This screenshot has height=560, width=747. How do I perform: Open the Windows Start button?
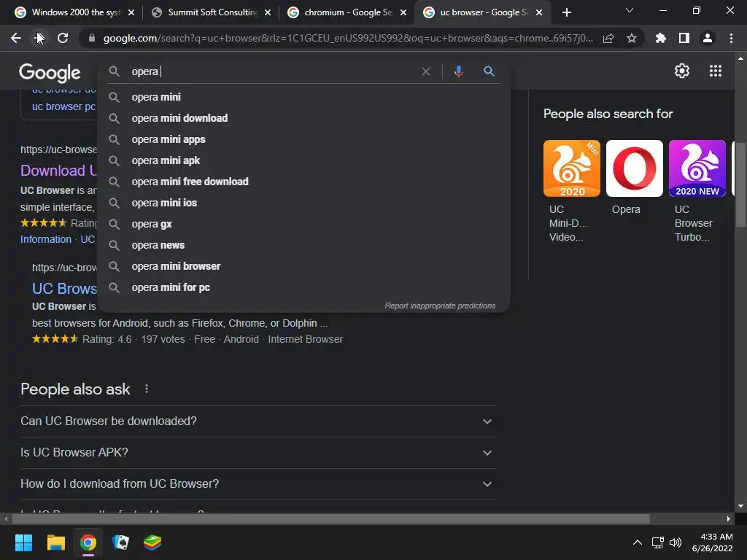pos(23,542)
